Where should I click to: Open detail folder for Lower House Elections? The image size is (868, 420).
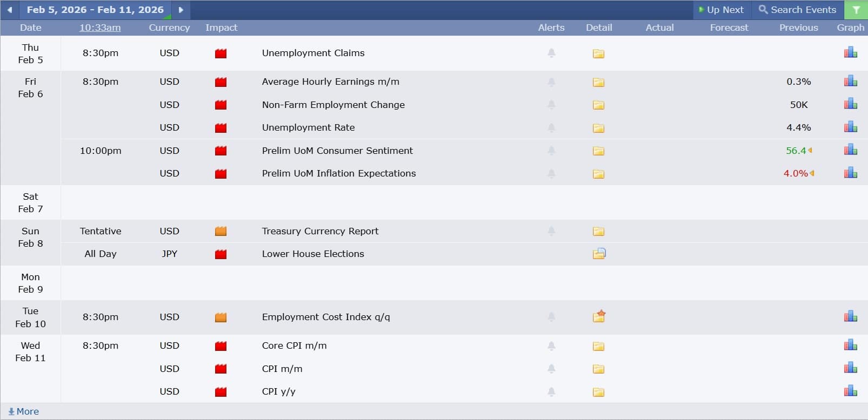pos(599,254)
